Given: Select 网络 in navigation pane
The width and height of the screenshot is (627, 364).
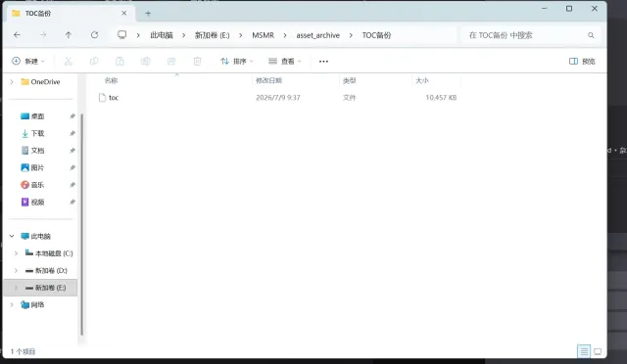Looking at the screenshot, I should pos(37,305).
